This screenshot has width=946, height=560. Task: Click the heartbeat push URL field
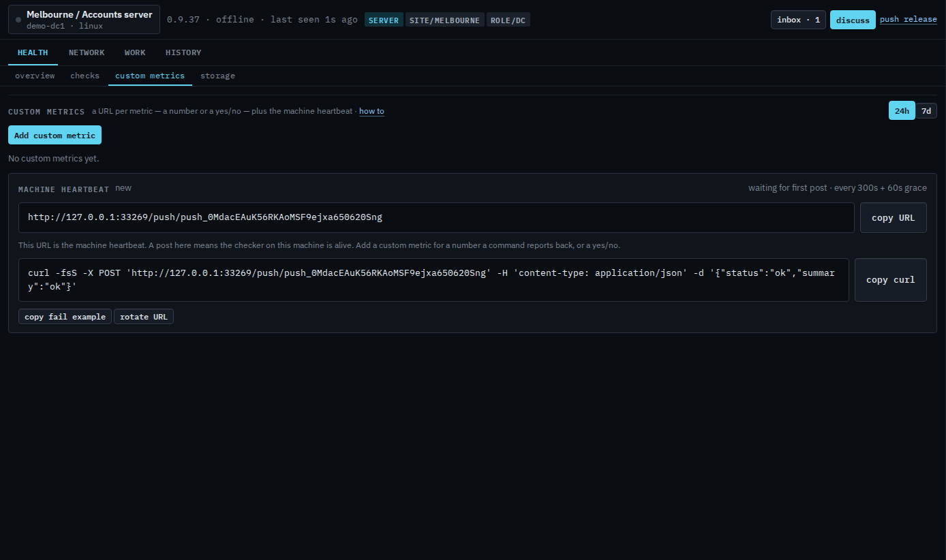[436, 217]
